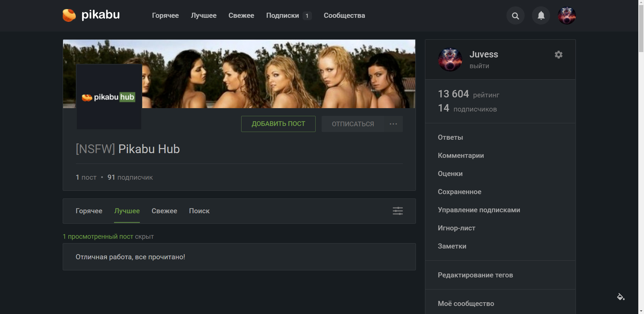This screenshot has height=314, width=644.
Task: Click the выйти logout link
Action: [479, 66]
